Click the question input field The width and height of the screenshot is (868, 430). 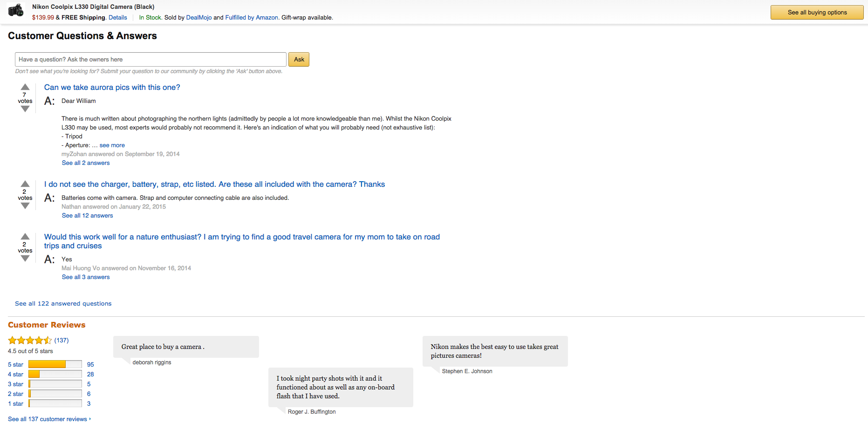pos(150,60)
